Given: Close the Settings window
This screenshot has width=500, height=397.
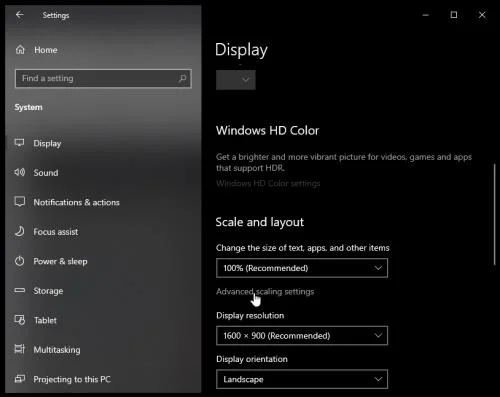Looking at the screenshot, I should (x=482, y=15).
